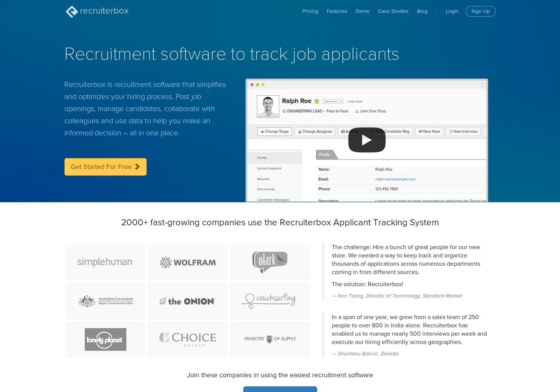Play the product demo video
This screenshot has height=392, width=560.
point(367,140)
